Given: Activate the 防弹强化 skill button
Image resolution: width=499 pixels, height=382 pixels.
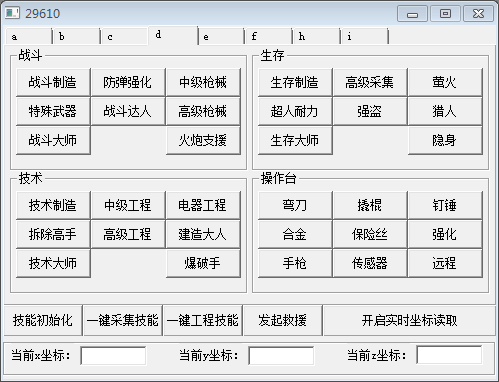Looking at the screenshot, I should [128, 82].
